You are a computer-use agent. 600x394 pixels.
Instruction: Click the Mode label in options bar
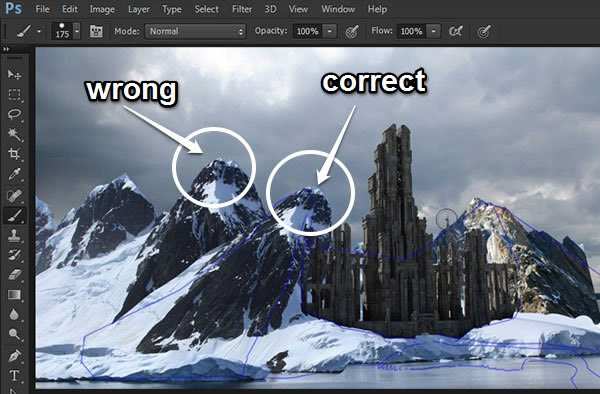pyautogui.click(x=127, y=31)
